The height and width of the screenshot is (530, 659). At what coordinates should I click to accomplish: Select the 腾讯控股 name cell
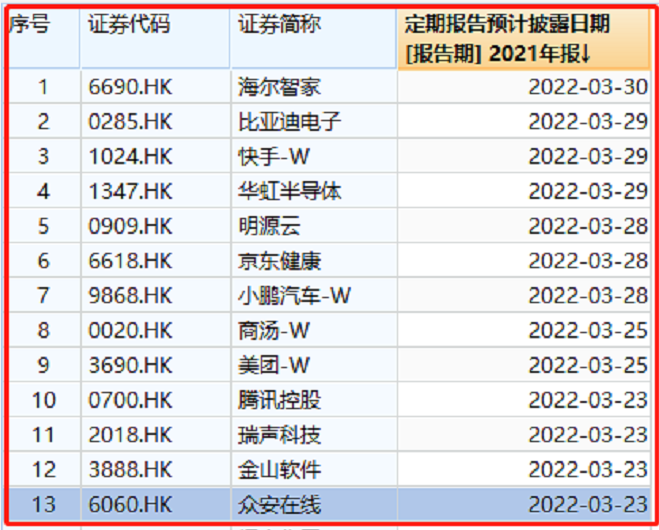click(x=314, y=400)
